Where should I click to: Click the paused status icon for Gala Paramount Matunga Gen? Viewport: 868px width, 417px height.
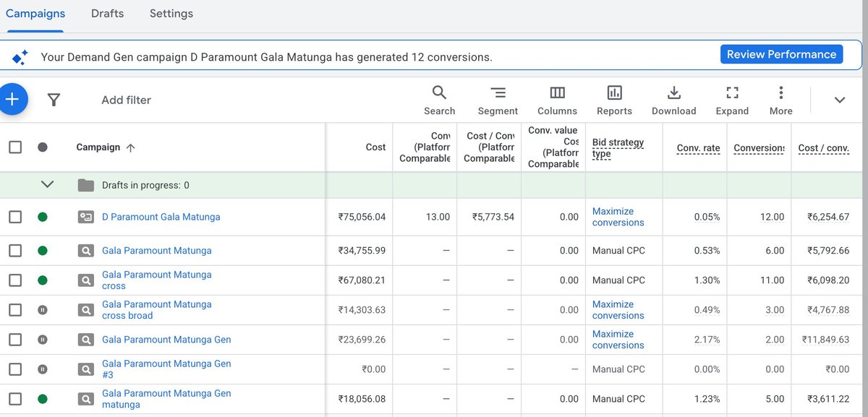pos(43,340)
